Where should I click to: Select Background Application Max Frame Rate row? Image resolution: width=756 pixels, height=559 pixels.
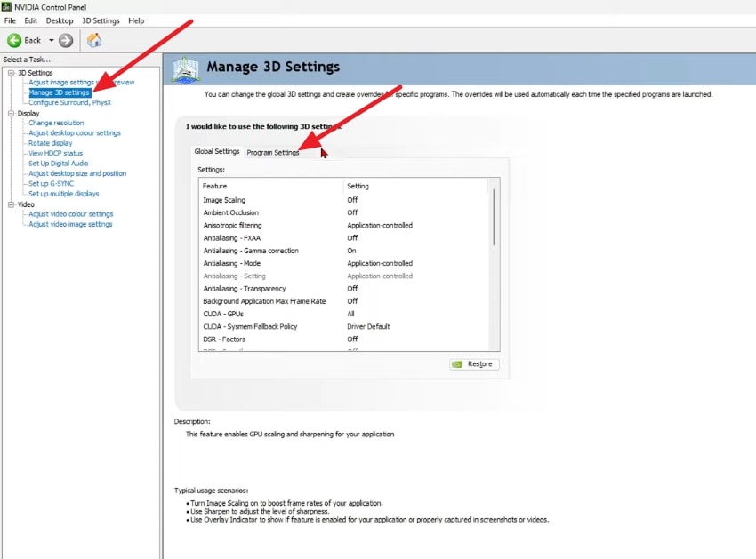pos(344,301)
